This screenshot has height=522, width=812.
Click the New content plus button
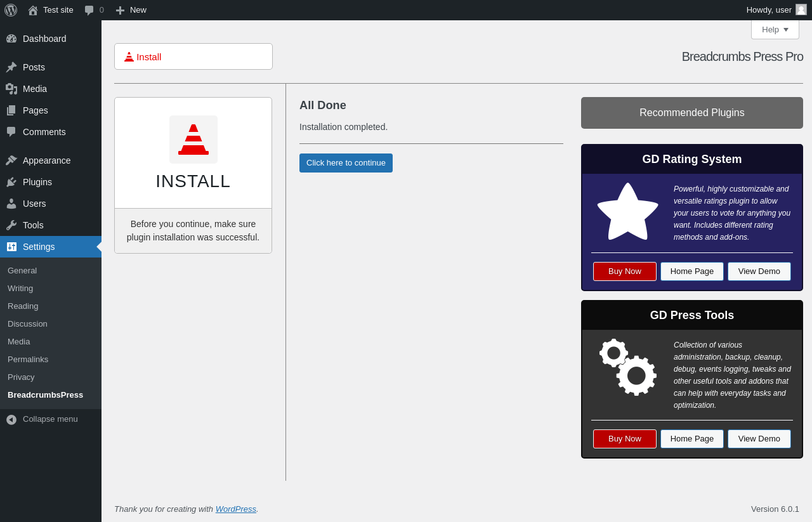click(x=131, y=10)
